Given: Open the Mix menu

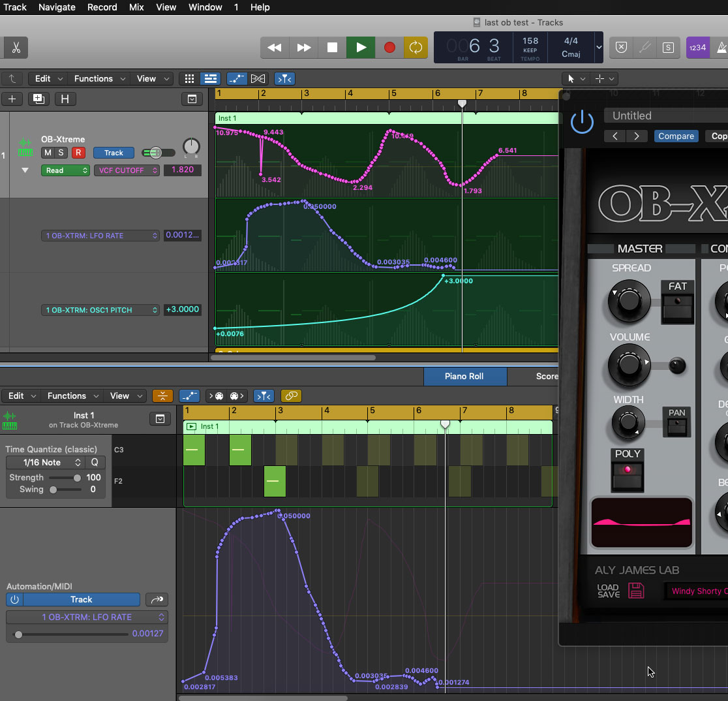Looking at the screenshot, I should click(x=136, y=7).
